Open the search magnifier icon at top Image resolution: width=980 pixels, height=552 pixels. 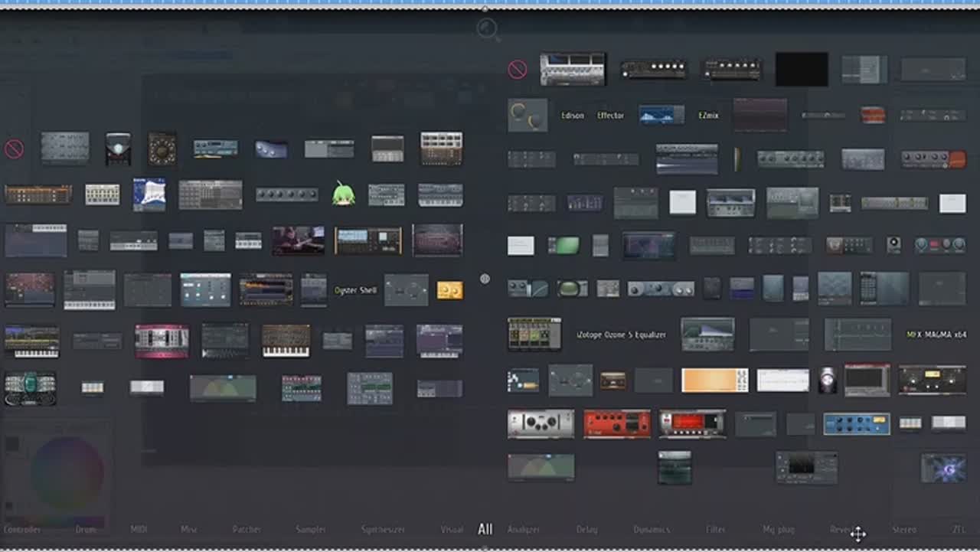[487, 29]
